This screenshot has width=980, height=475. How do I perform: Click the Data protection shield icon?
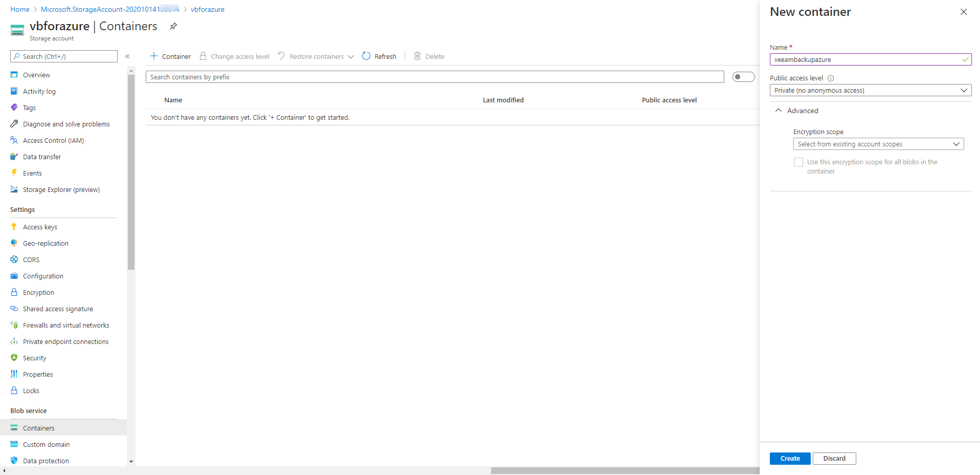click(14, 461)
